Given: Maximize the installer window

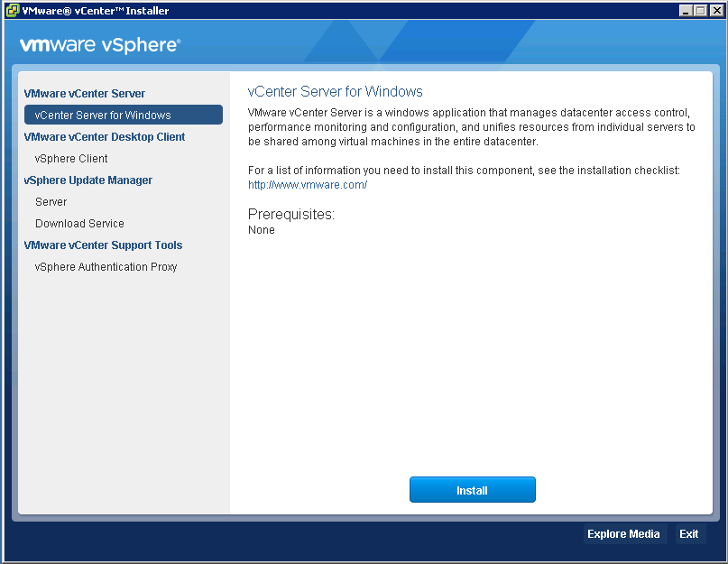Looking at the screenshot, I should pos(700,10).
